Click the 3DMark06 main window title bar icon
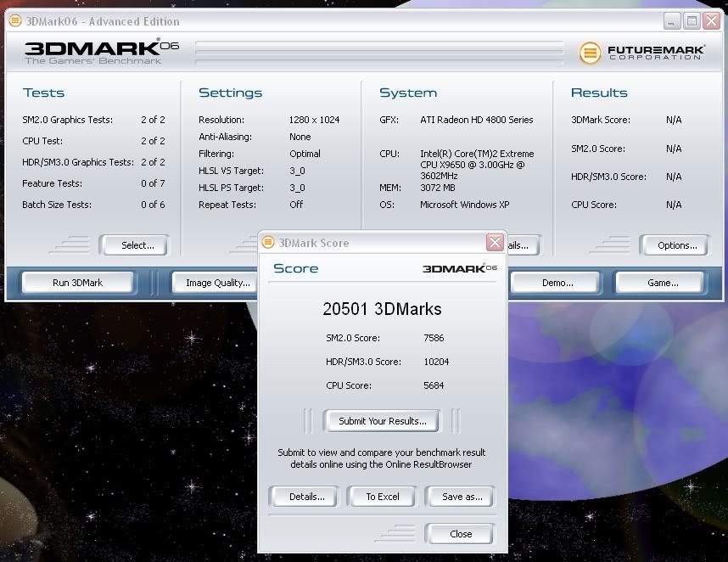This screenshot has width=728, height=562. point(15,21)
